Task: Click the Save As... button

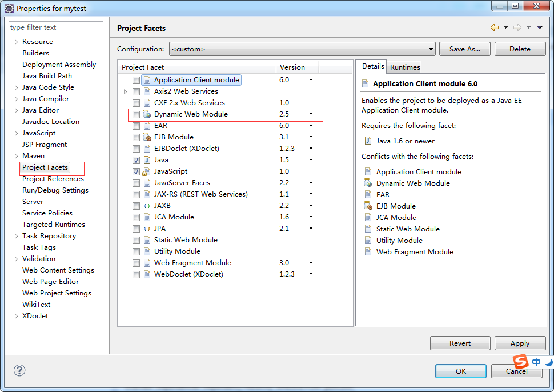Action: tap(464, 49)
